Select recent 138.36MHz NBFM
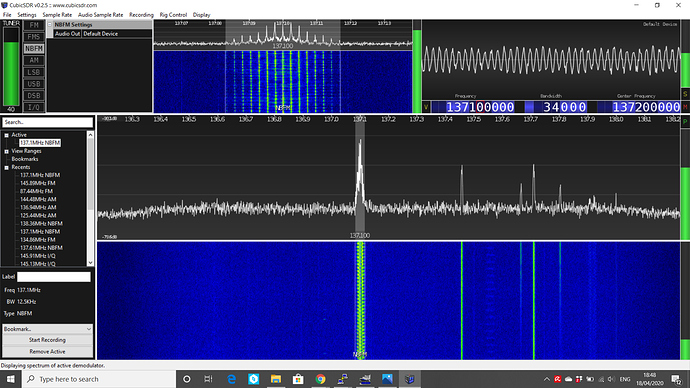This screenshot has width=690, height=388. tap(41, 223)
